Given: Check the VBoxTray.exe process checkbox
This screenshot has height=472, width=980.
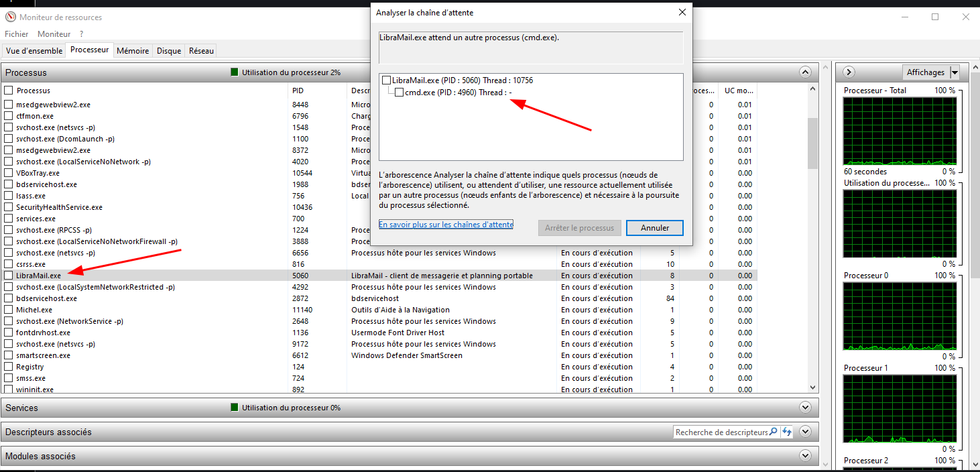Looking at the screenshot, I should tap(9, 173).
